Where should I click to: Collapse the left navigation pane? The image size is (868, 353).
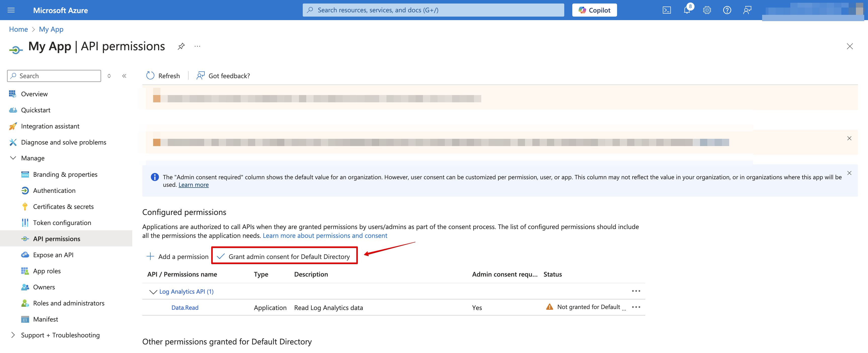pos(124,76)
